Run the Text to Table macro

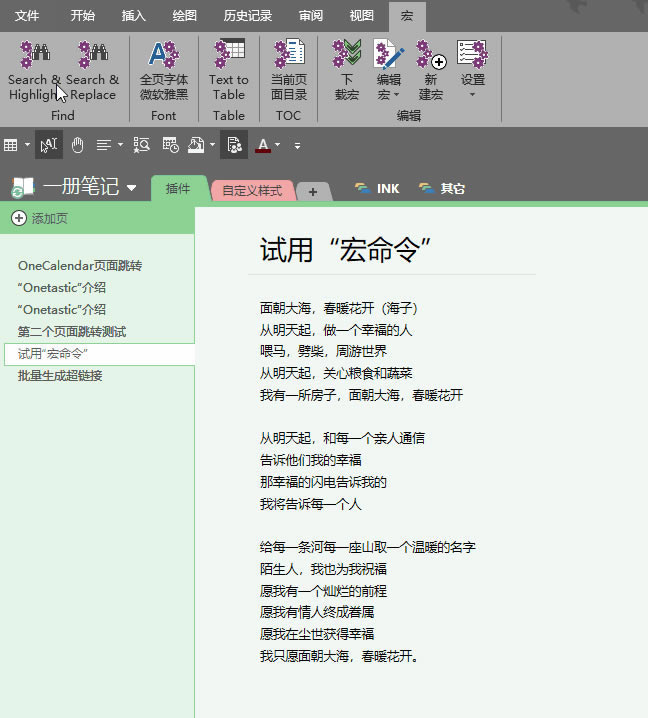tap(229, 71)
